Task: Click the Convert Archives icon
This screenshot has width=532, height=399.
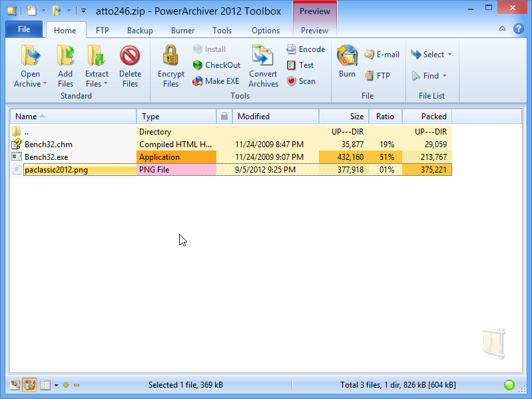Action: (263, 55)
